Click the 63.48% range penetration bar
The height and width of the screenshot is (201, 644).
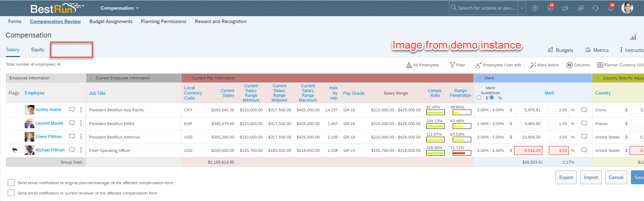pos(462,126)
